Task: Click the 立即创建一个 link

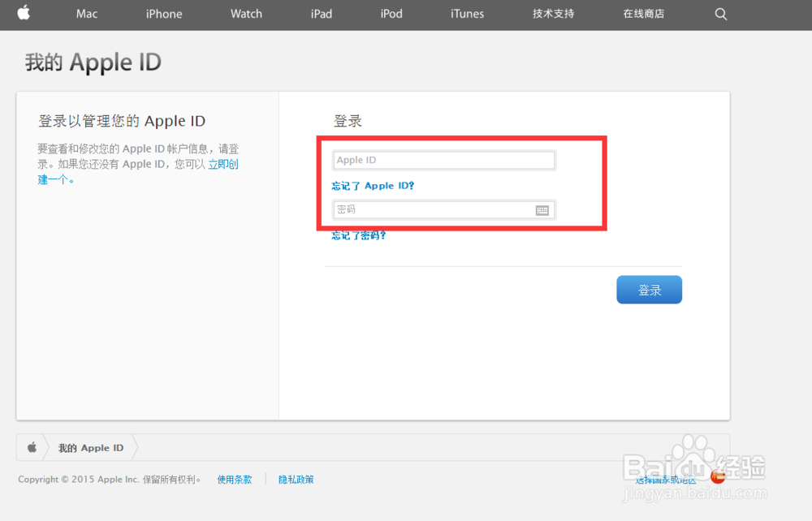Action: pyautogui.click(x=223, y=165)
